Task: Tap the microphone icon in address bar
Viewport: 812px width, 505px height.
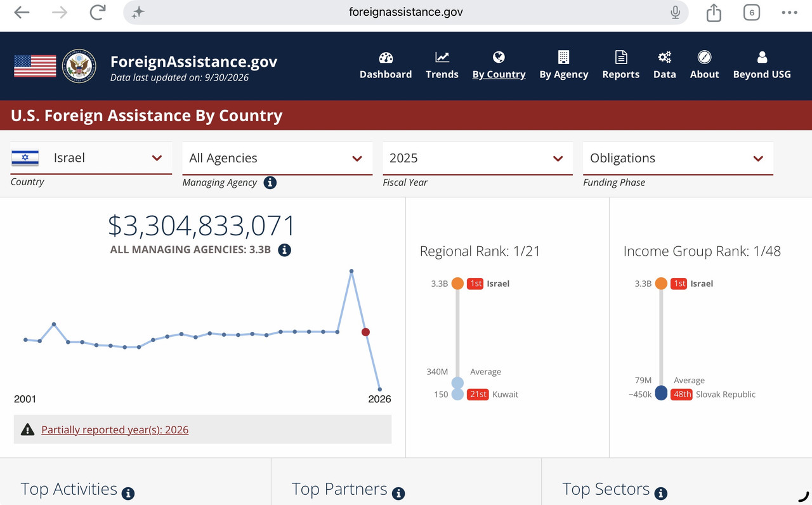Action: click(675, 12)
